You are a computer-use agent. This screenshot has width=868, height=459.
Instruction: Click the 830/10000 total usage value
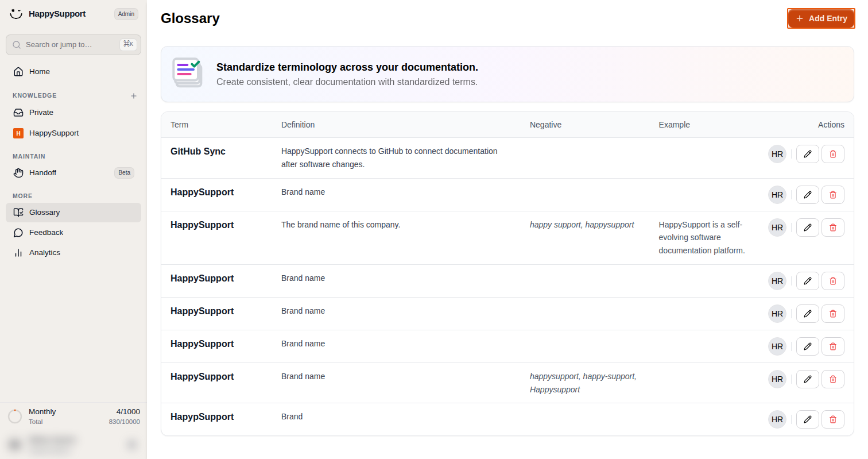click(125, 422)
